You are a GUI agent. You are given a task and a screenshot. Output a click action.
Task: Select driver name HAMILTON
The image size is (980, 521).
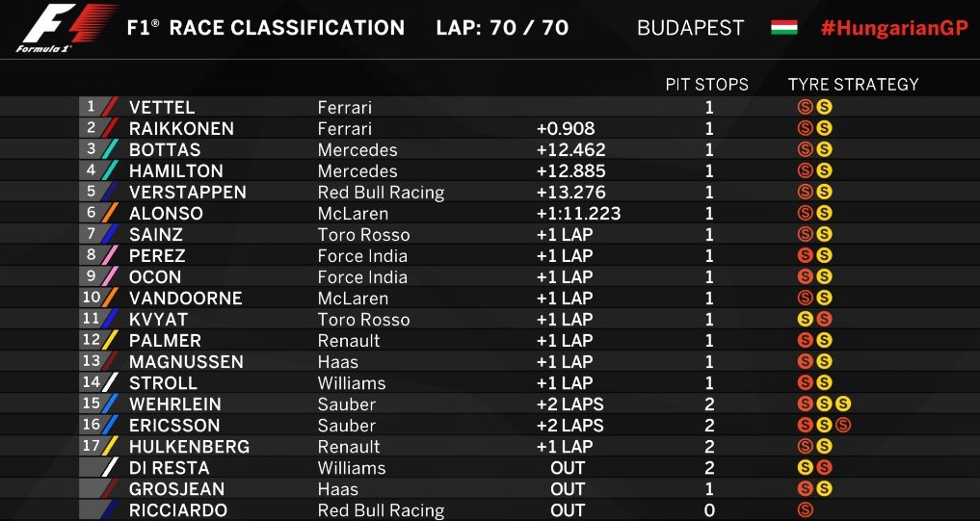175,171
